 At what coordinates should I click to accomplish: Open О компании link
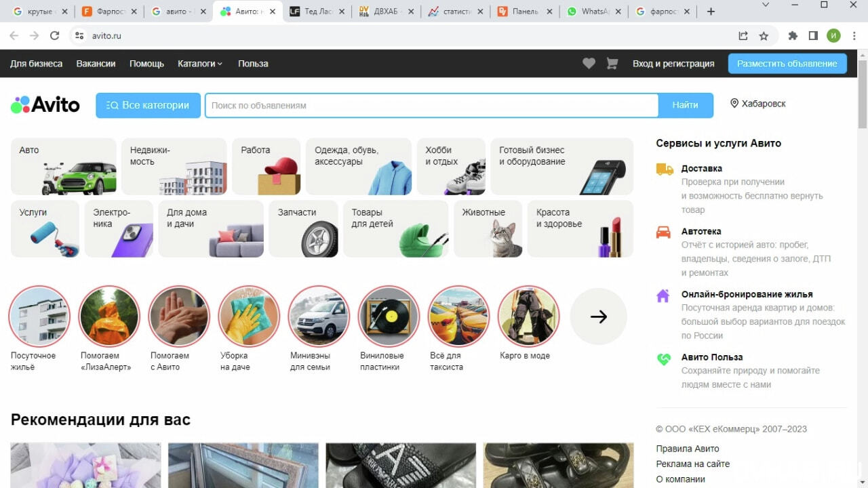(x=681, y=479)
